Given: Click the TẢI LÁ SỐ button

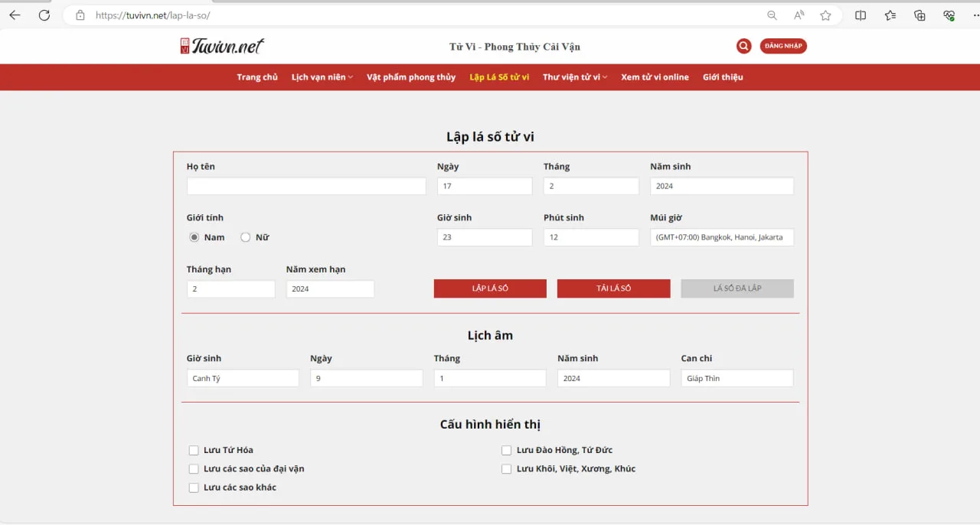Looking at the screenshot, I should click(613, 289).
